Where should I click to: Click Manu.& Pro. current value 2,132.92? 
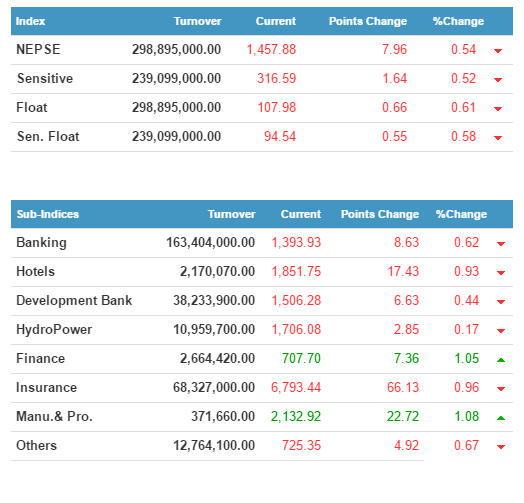[296, 416]
